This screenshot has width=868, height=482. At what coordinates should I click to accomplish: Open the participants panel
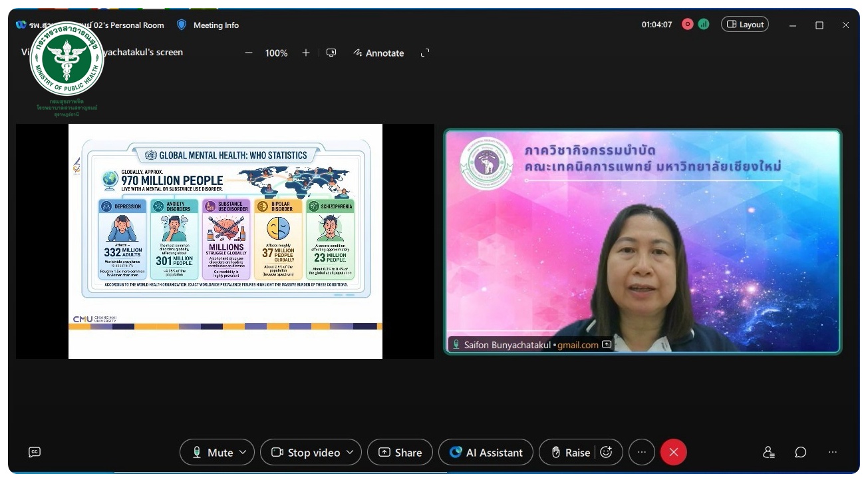[768, 452]
